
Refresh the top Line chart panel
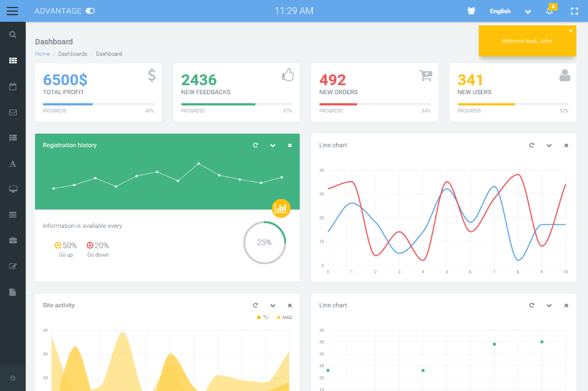coord(532,145)
